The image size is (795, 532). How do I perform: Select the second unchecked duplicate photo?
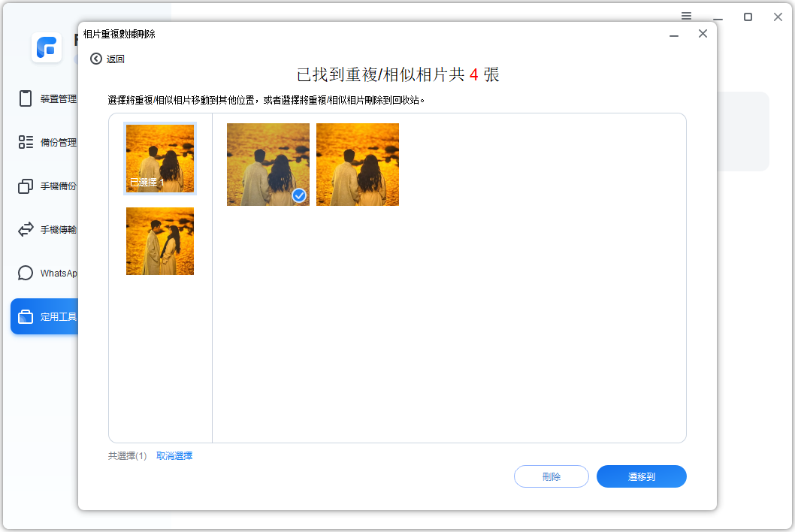point(358,165)
